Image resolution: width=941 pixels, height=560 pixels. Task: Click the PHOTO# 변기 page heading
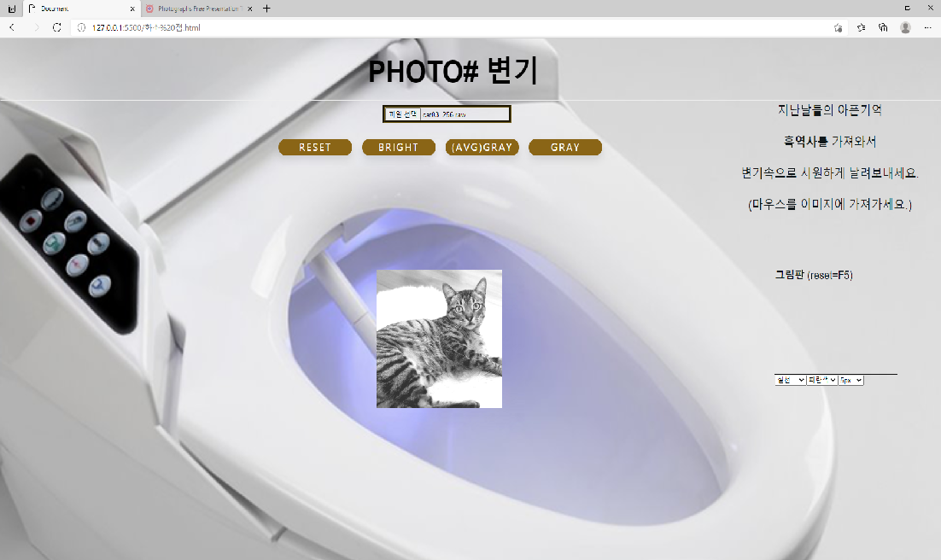pos(453,72)
